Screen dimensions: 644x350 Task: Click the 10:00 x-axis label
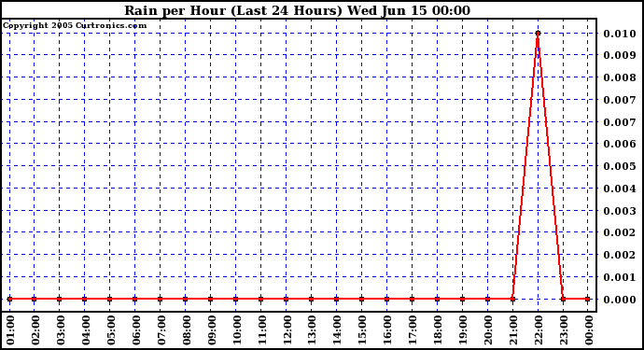pyautogui.click(x=236, y=330)
